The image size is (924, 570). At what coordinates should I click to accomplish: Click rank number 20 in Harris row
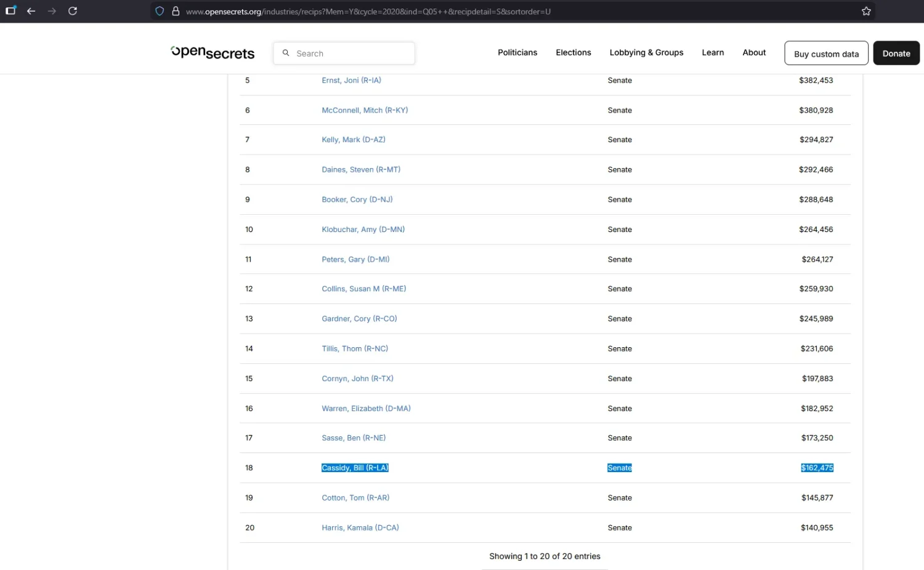point(249,528)
